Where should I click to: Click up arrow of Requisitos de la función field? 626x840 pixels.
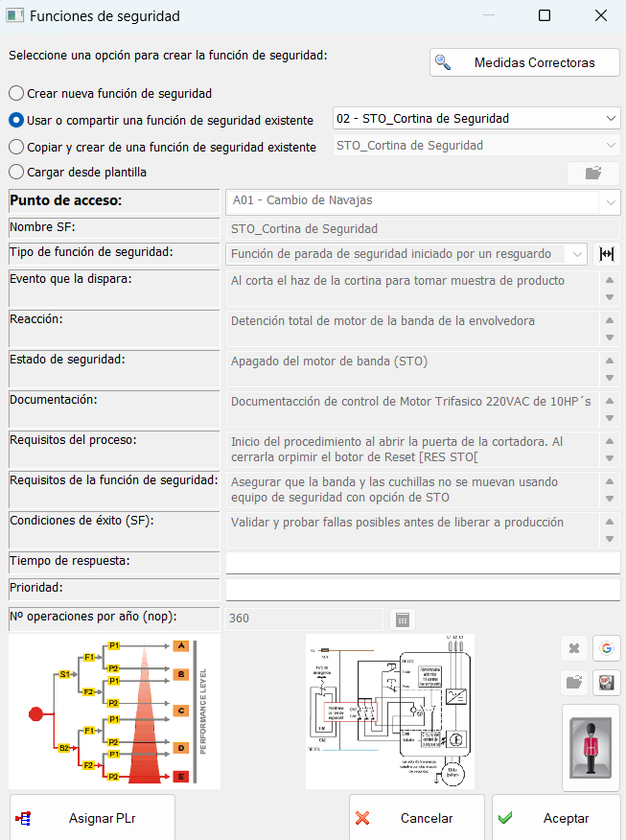[x=610, y=481]
